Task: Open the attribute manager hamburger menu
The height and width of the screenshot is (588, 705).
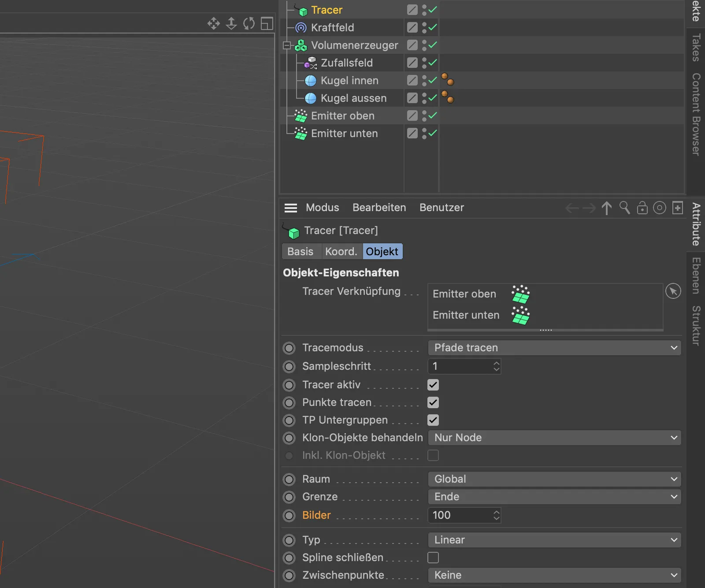Action: coord(291,208)
